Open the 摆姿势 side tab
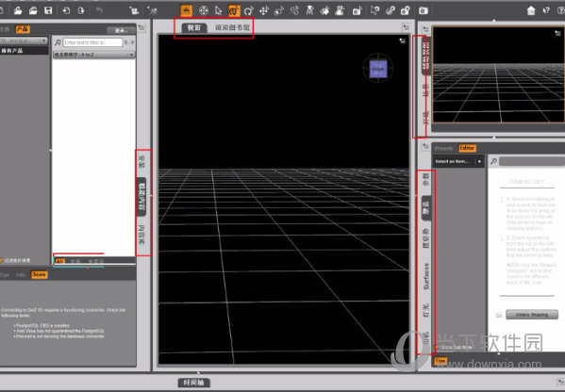The height and width of the screenshot is (392, 565). point(426,238)
